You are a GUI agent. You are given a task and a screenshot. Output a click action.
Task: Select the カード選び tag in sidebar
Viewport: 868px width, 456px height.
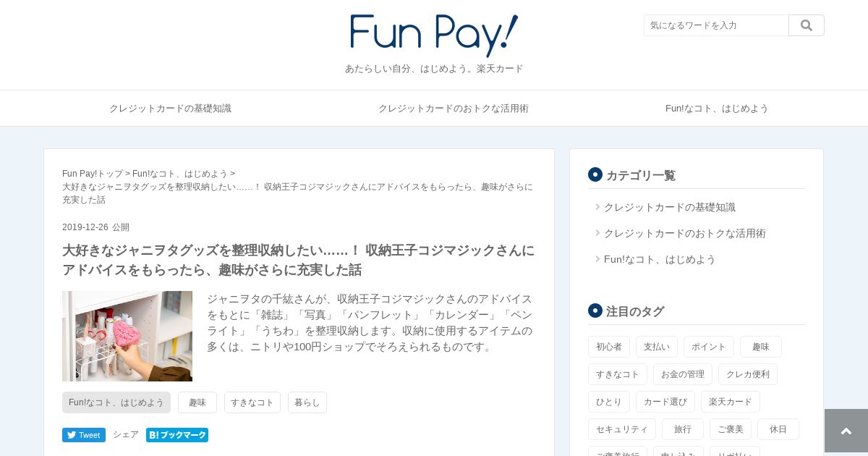(665, 402)
